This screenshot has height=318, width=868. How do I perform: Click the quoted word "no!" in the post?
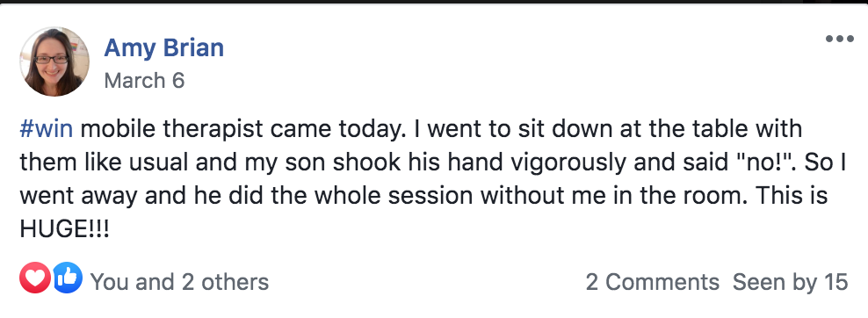coord(770,163)
